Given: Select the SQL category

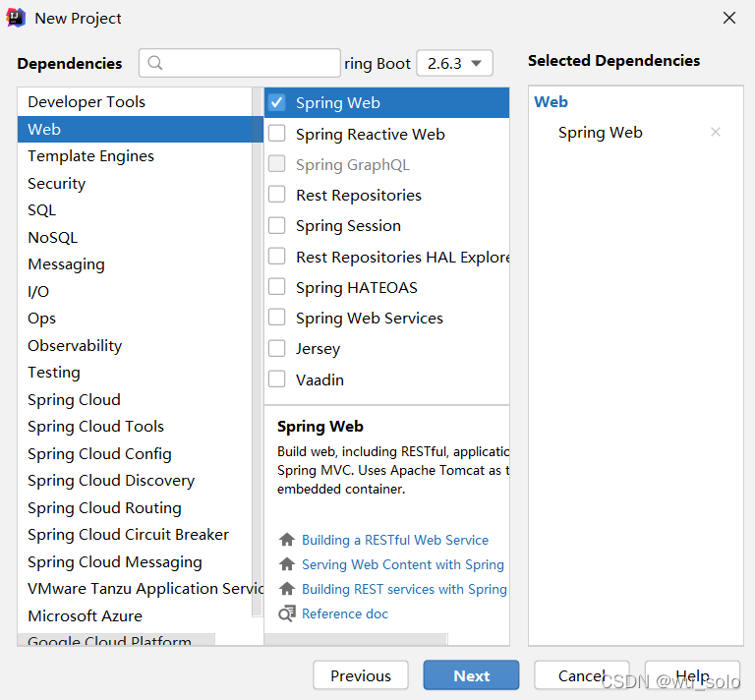Looking at the screenshot, I should [135, 210].
